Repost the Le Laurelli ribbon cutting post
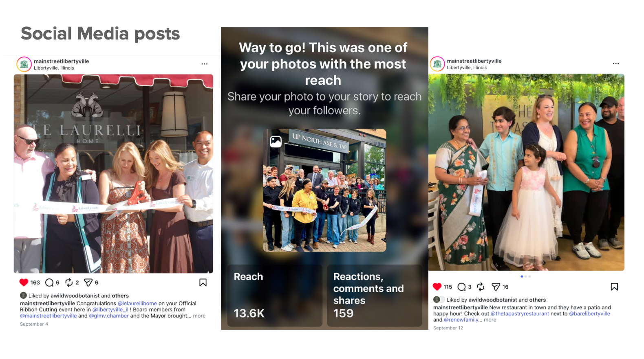Screen dimensions: 644x359 pyautogui.click(x=69, y=282)
